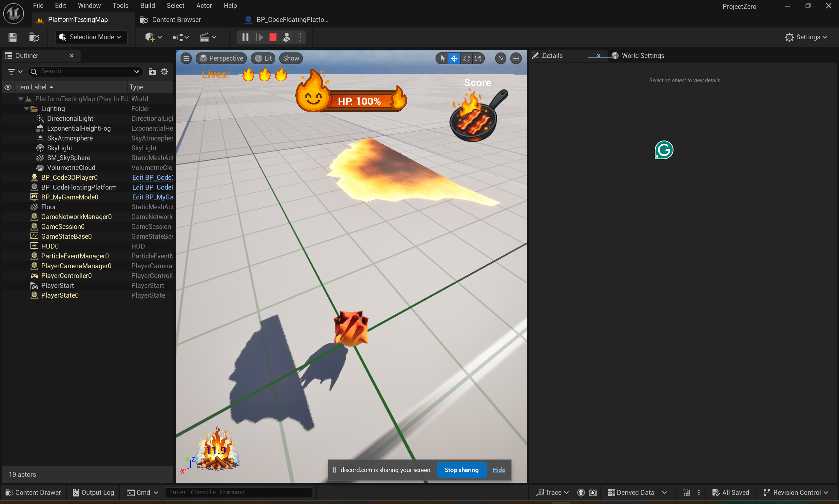
Task: Click the cycle transform coordinate system icon
Action: pyautogui.click(x=466, y=58)
